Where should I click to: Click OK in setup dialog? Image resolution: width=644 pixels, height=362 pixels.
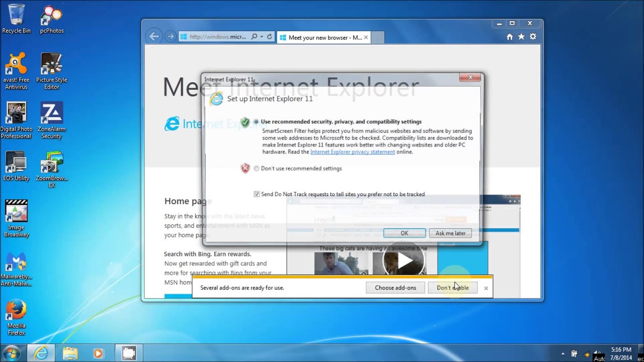coord(405,233)
